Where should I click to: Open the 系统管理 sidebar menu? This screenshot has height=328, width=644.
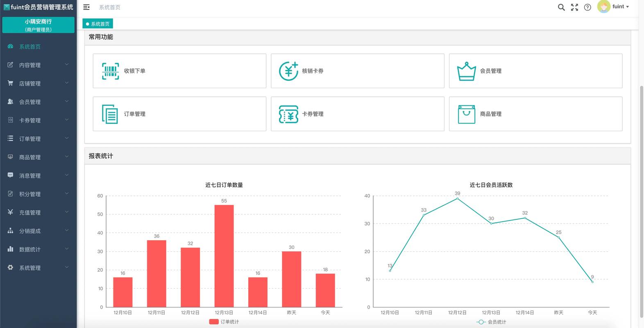coord(38,268)
